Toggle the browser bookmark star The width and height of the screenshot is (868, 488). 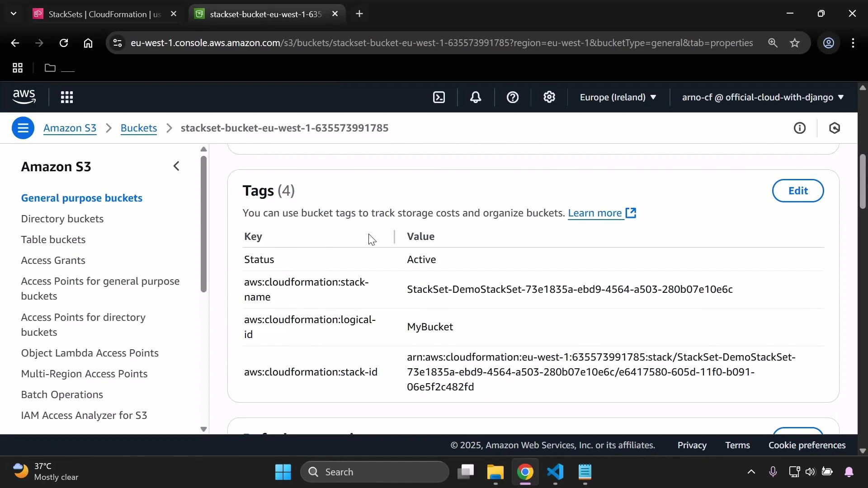pos(795,43)
